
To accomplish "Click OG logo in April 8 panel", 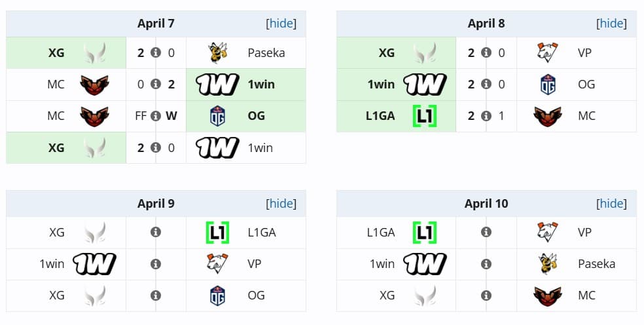I will coord(548,85).
